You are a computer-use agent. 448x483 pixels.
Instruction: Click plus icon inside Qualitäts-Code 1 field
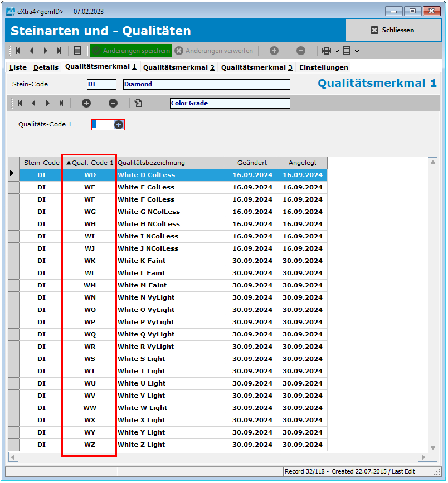coord(119,125)
